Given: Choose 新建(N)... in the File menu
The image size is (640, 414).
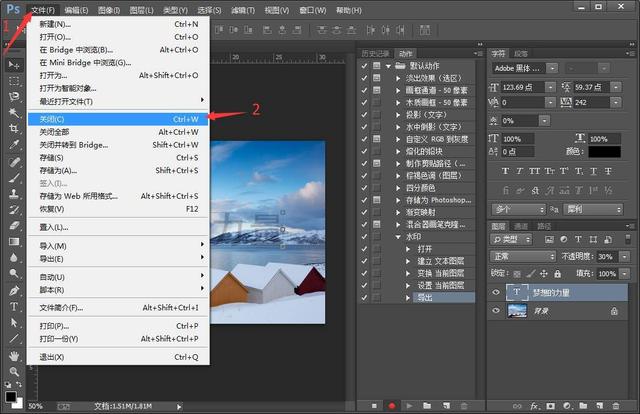Looking at the screenshot, I should click(x=118, y=24).
